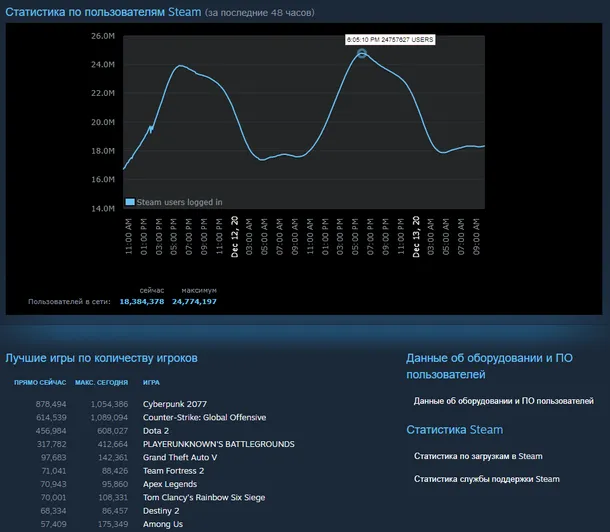The height and width of the screenshot is (532, 610).
Task: Click the Dec 12, 20 axis label
Action: [234, 237]
